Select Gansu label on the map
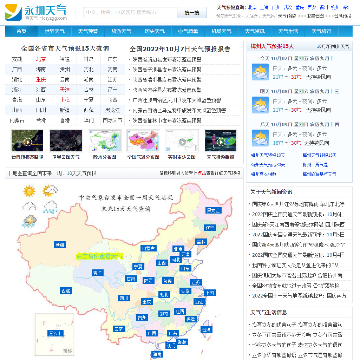Screen dimensions: 360x360 click(x=131, y=278)
